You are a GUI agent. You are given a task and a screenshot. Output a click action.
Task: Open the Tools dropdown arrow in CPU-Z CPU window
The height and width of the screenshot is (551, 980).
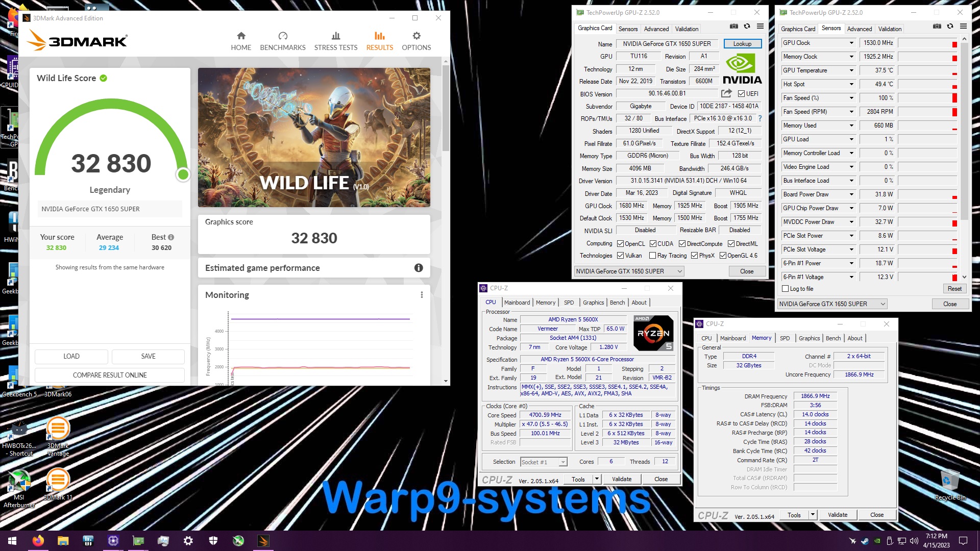tap(596, 479)
